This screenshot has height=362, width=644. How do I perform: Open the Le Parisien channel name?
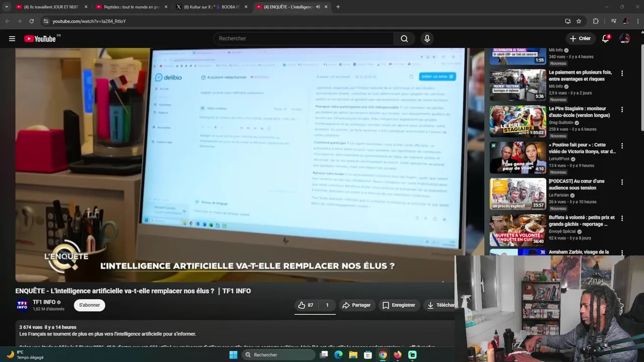pos(558,195)
